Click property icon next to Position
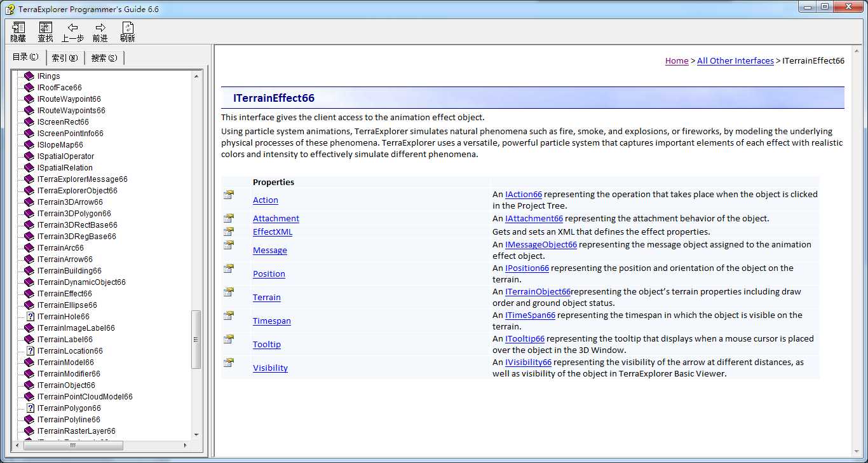This screenshot has height=463, width=868. pos(229,268)
